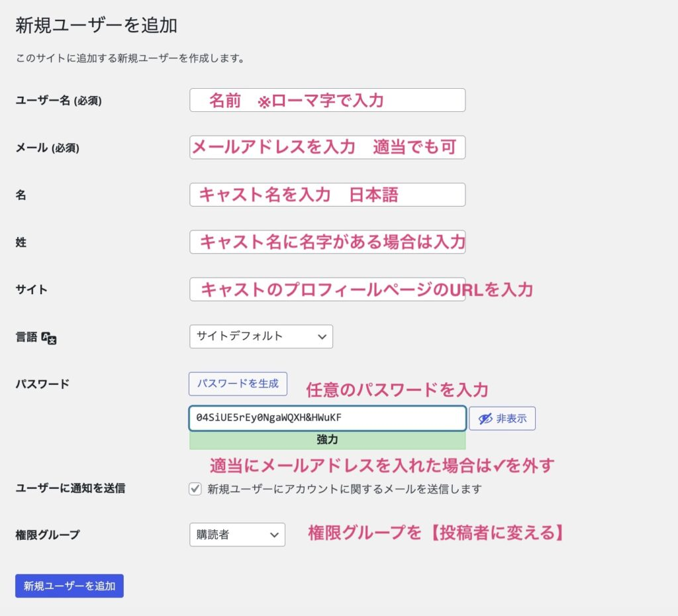Click the 新規ユーザーを追加 page heading
Image resolution: width=678 pixels, height=616 pixels.
point(96,26)
